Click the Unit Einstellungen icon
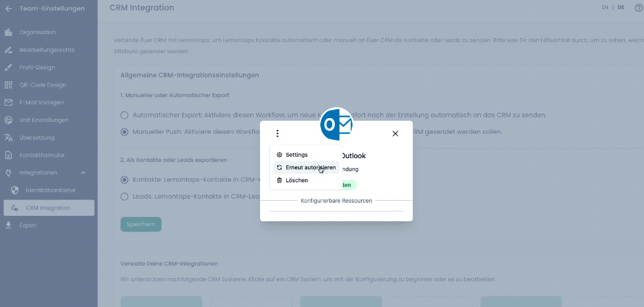Viewport: 644px width, 307px height. (x=9, y=120)
